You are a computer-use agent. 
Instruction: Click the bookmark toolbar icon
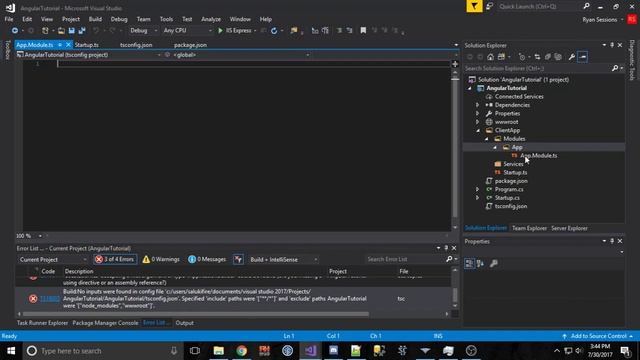click(x=363, y=31)
